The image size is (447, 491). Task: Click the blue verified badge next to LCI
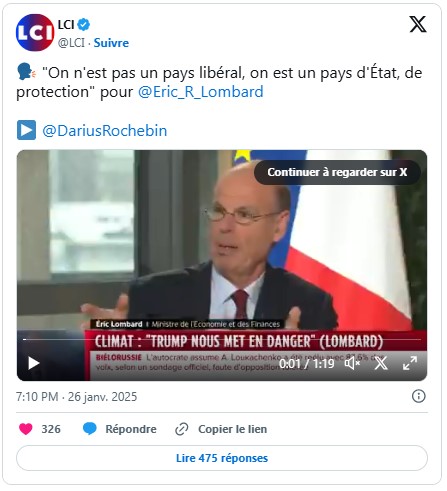[x=83, y=25]
